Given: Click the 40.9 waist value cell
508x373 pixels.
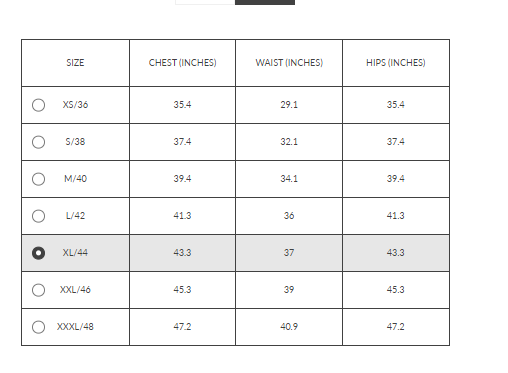Looking at the screenshot, I should 289,327.
